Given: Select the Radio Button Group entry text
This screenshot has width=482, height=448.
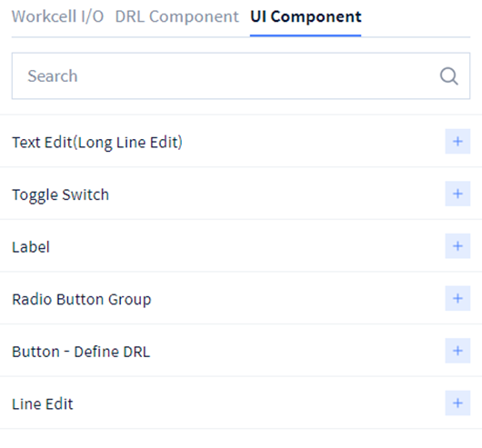Looking at the screenshot, I should click(x=82, y=299).
